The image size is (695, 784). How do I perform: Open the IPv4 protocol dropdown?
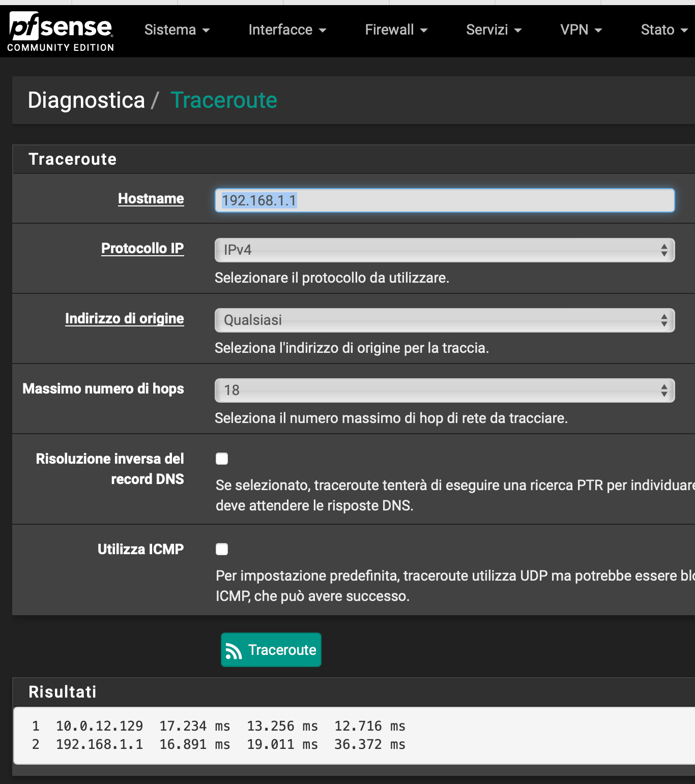[x=445, y=250]
